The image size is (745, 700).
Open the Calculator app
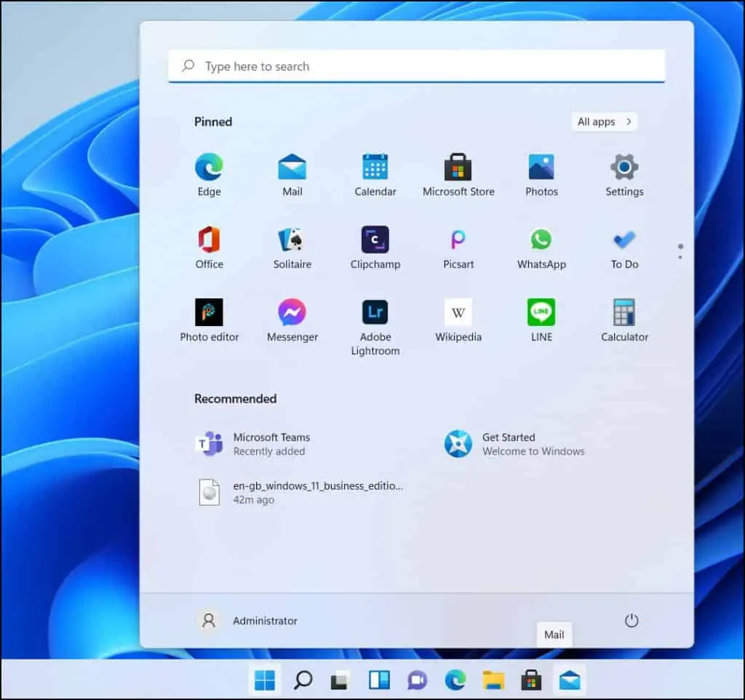point(624,320)
